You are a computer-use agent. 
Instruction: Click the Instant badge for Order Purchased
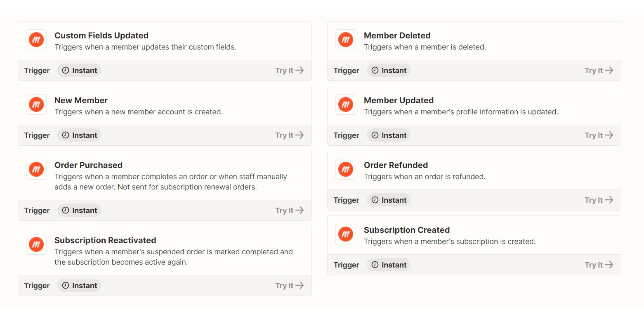click(x=79, y=210)
